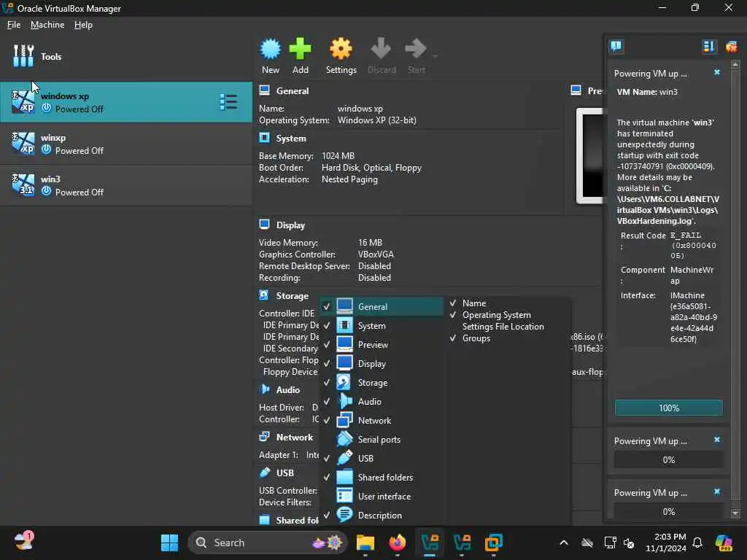Click notification panel scroll down arrow
747x560 pixels.
[735, 513]
